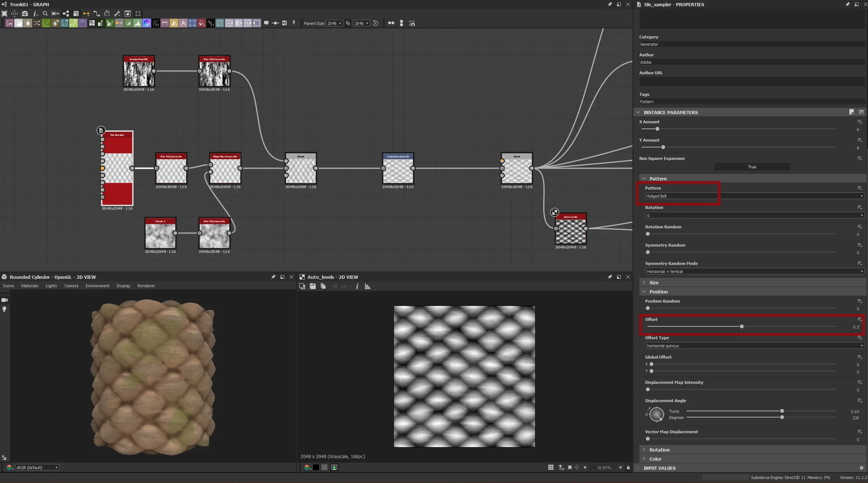The image size is (868, 483).
Task: Click the camera icon in 3D view sidebar
Action: (4, 300)
